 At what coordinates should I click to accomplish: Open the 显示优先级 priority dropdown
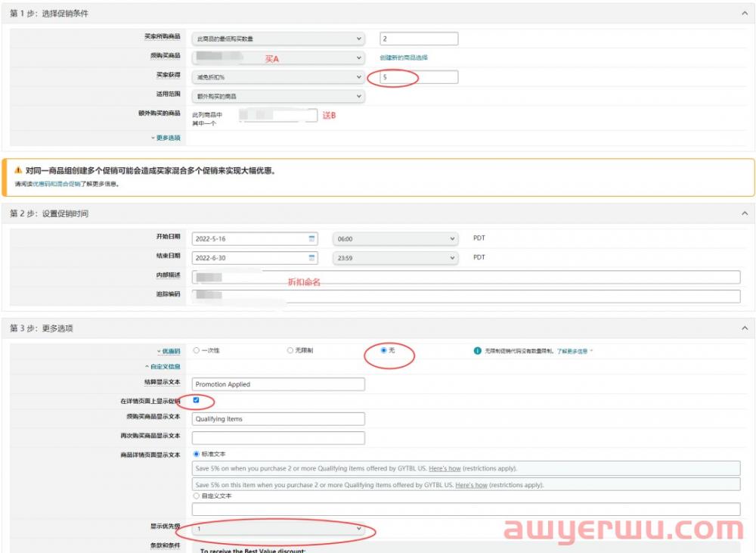click(278, 529)
